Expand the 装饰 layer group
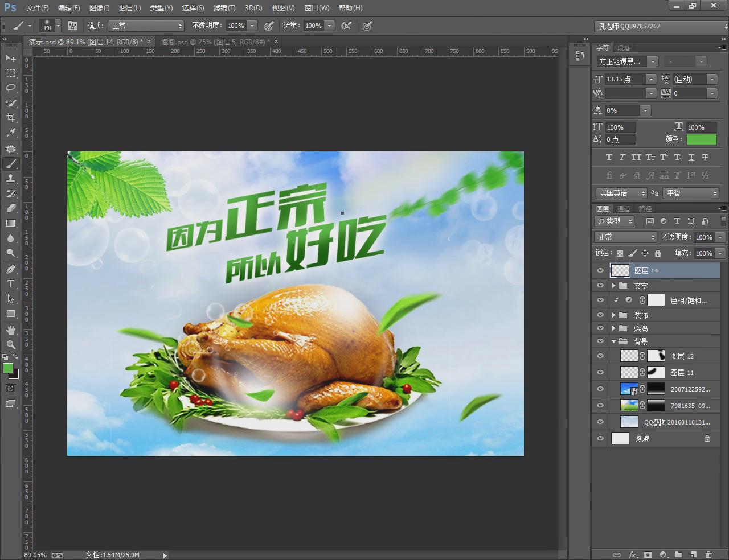 [x=613, y=315]
